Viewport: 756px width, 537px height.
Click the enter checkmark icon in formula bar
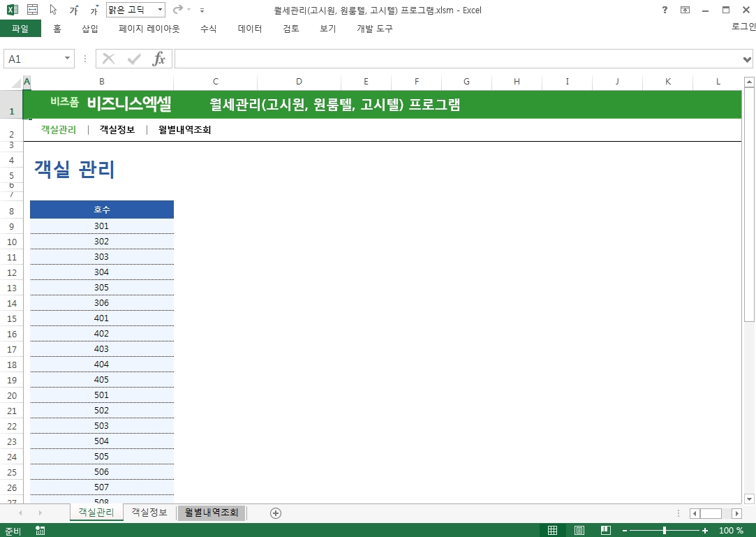click(x=134, y=59)
